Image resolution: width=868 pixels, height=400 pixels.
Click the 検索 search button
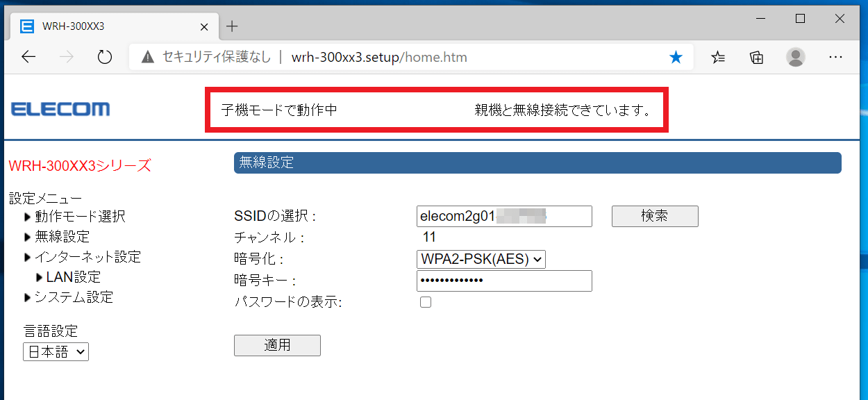(x=655, y=216)
